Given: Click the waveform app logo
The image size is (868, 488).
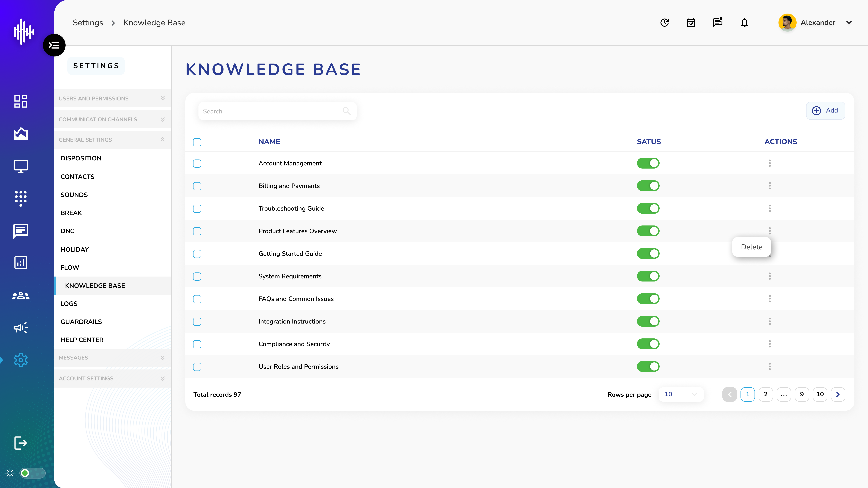Looking at the screenshot, I should [24, 32].
